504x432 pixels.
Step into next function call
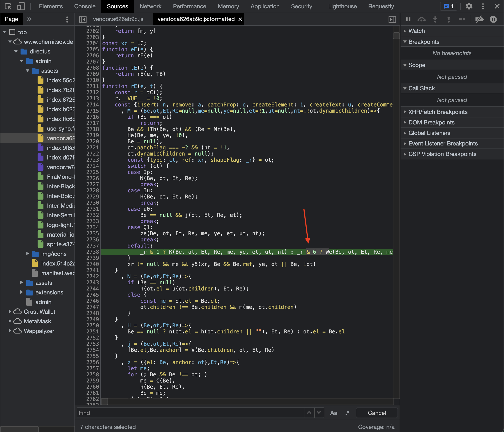point(435,19)
